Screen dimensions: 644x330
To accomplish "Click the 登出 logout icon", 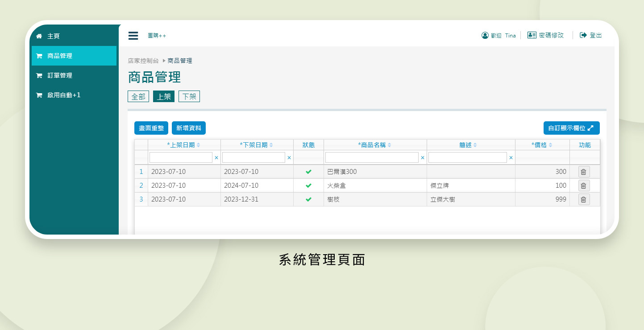I will tap(583, 35).
